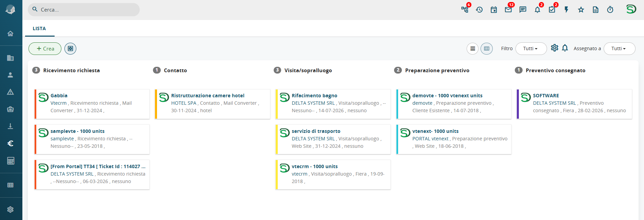Open the quick create lightning icon
Screen dimensions: 644x220
tap(566, 10)
